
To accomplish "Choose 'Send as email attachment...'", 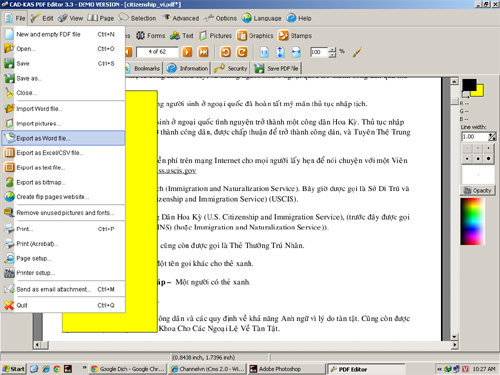I will point(63,289).
